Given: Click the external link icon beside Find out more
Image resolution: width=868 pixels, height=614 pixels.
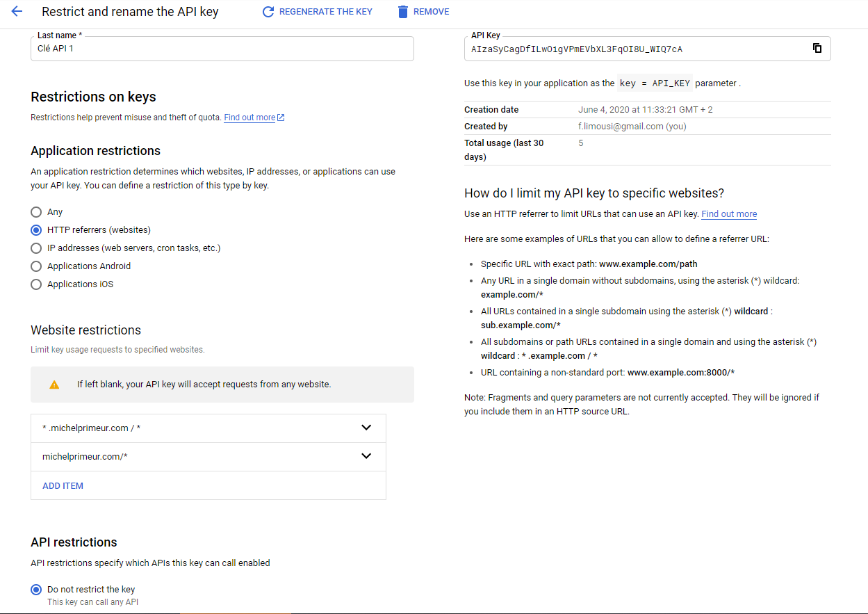Looking at the screenshot, I should 281,118.
